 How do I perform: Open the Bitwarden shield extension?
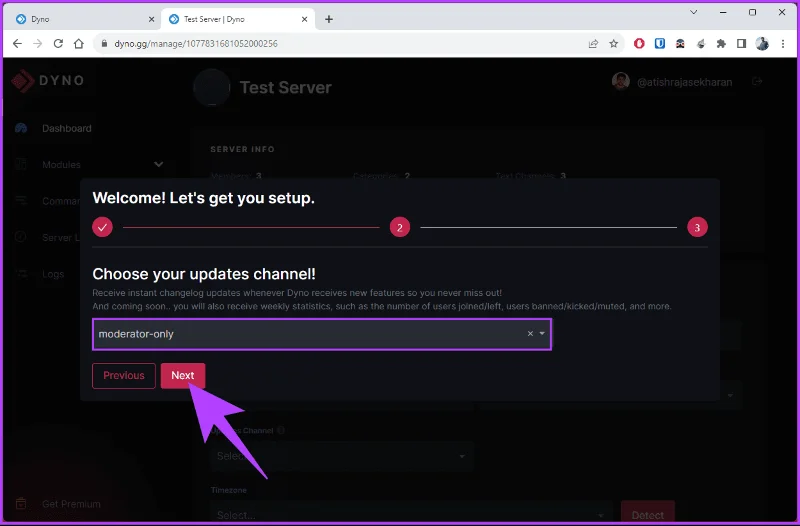[660, 43]
